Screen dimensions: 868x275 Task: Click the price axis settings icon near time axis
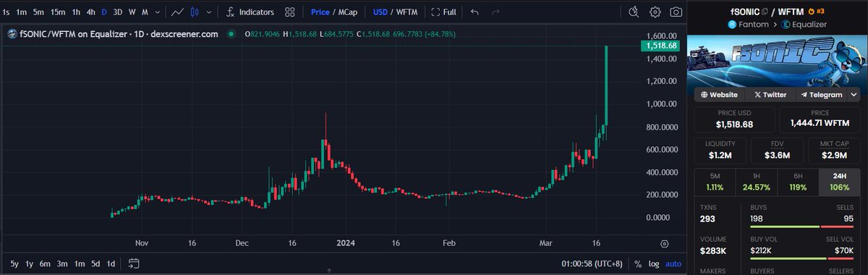664,243
